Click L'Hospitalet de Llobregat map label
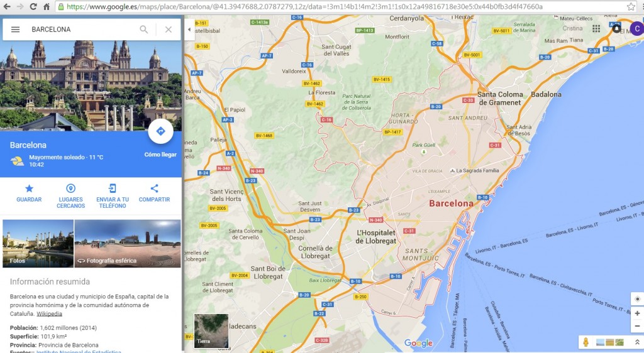 (x=376, y=237)
